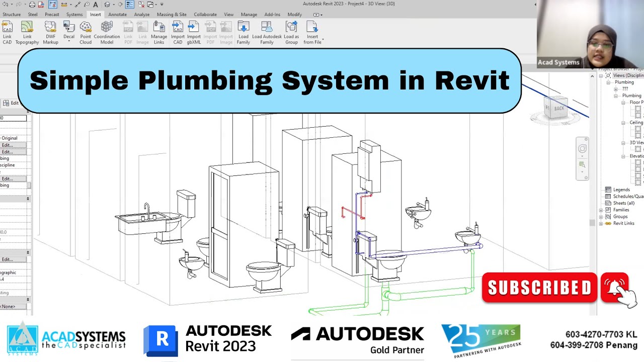Select the Text tool in quick access toolbar

[x=96, y=5]
